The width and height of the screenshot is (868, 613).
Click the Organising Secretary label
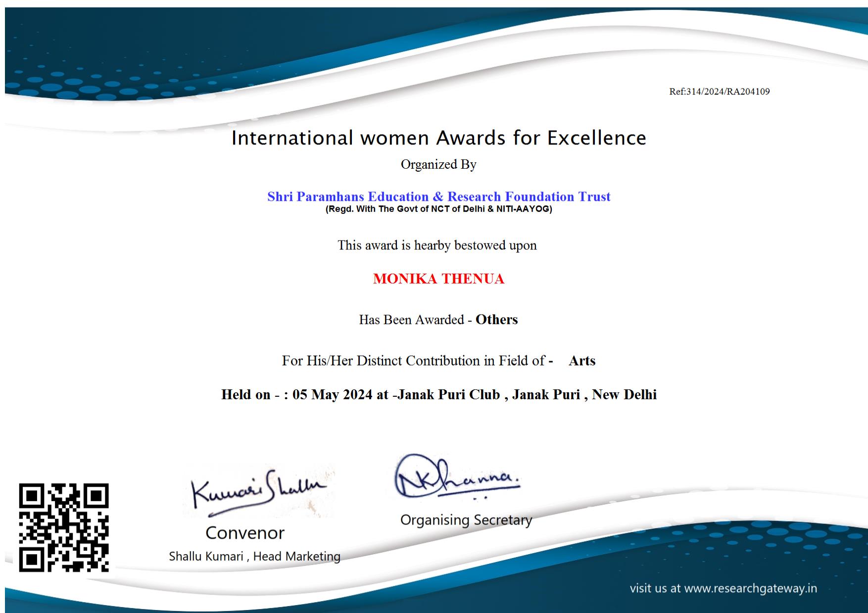pyautogui.click(x=466, y=520)
